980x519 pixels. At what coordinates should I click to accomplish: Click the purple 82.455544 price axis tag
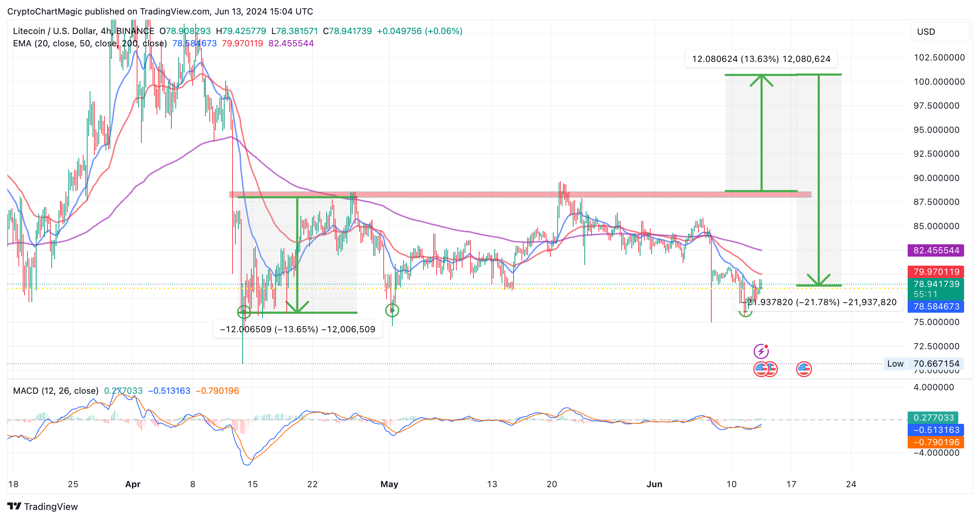(x=936, y=250)
